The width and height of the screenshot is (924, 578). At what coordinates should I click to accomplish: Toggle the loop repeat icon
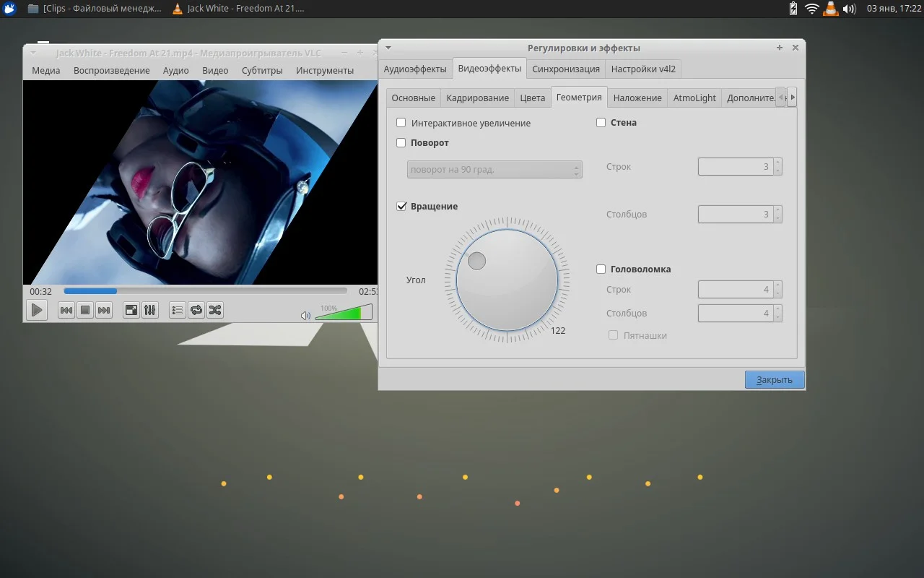point(196,310)
